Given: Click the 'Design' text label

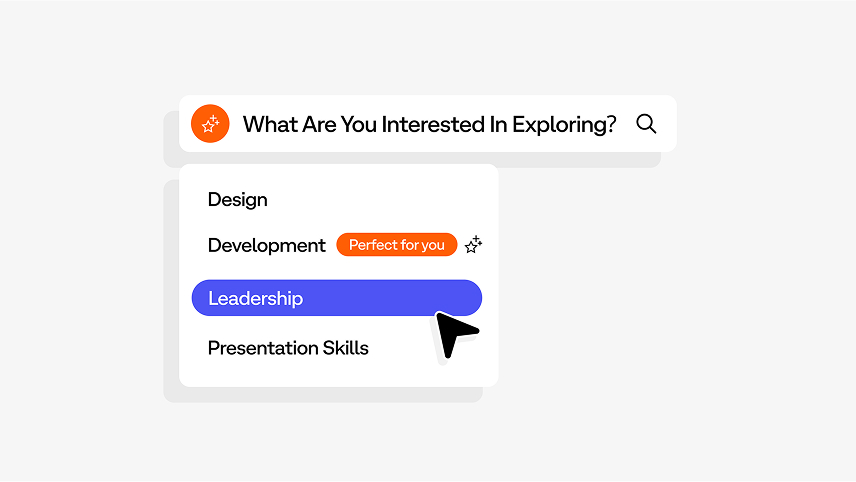Looking at the screenshot, I should 237,200.
